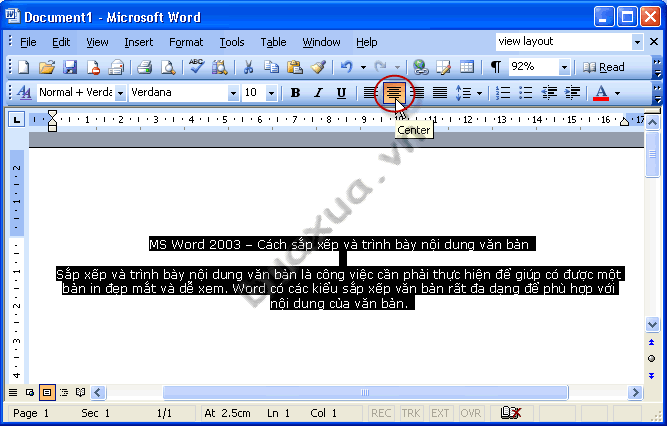Switch to Normal view
Screen dimensions: 667x426
coord(13,392)
